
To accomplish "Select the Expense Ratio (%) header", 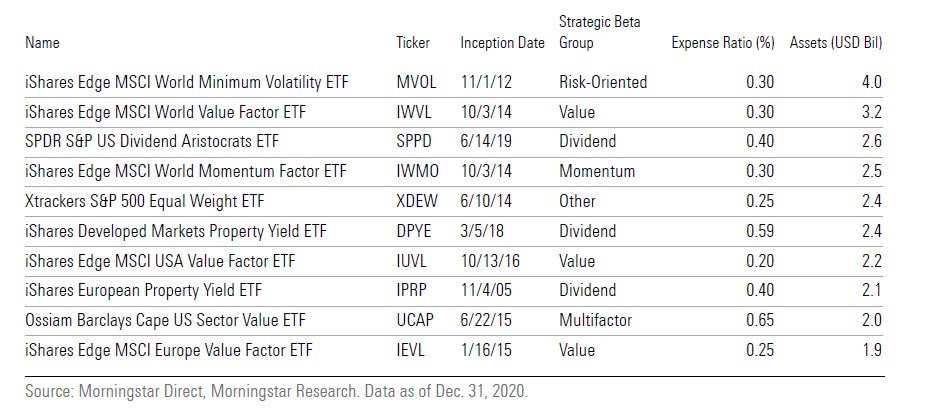I will pos(724,43).
